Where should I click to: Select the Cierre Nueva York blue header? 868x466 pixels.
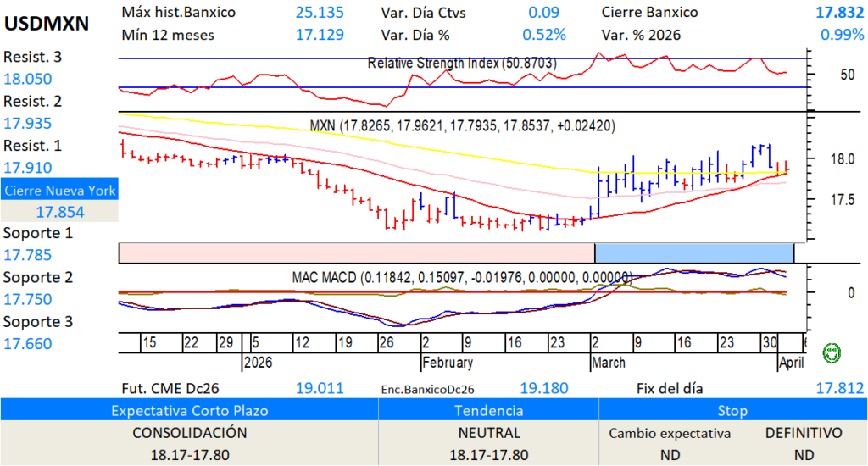[59, 191]
